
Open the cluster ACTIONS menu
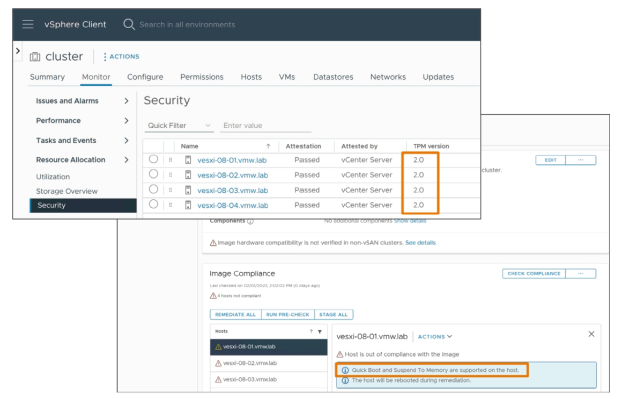(121, 57)
